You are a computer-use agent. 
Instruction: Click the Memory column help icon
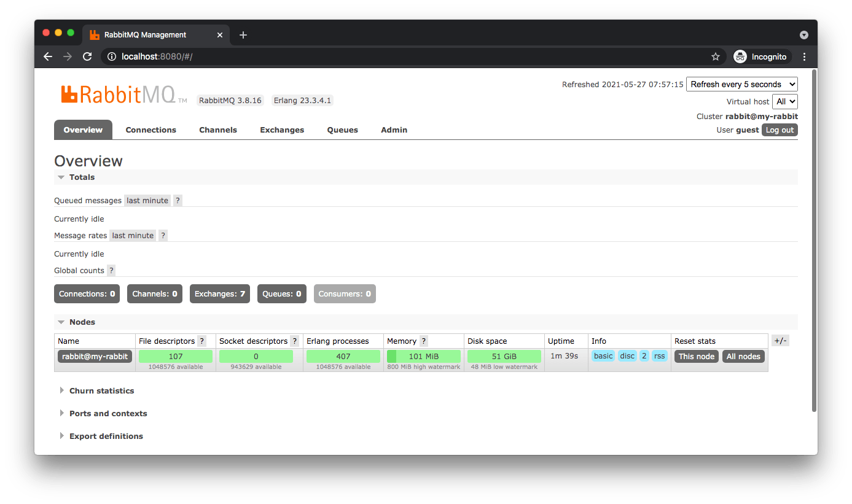tap(423, 341)
